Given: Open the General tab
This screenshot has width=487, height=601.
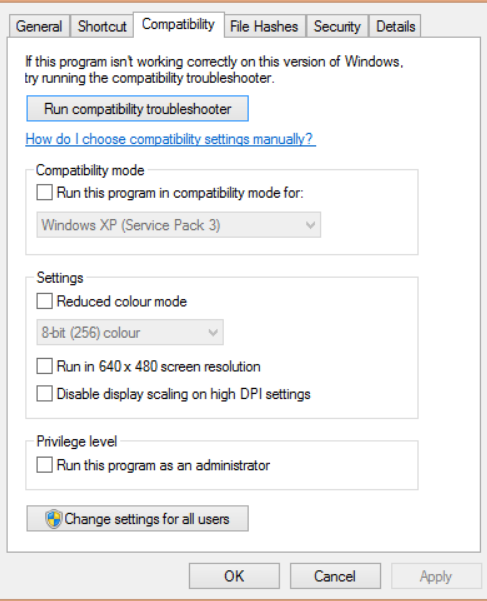Looking at the screenshot, I should [x=39, y=26].
